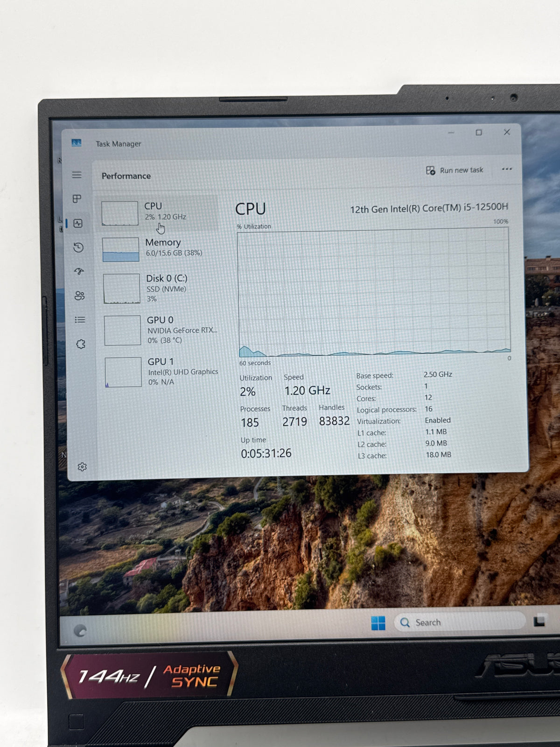Open the Services page puzzle icon
The height and width of the screenshot is (747, 560).
81,344
